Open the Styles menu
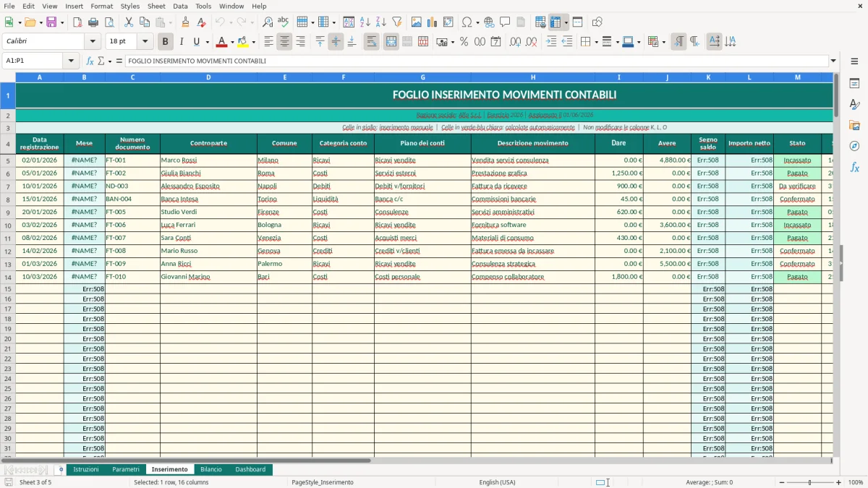Viewport: 868px width, 488px height. click(130, 6)
